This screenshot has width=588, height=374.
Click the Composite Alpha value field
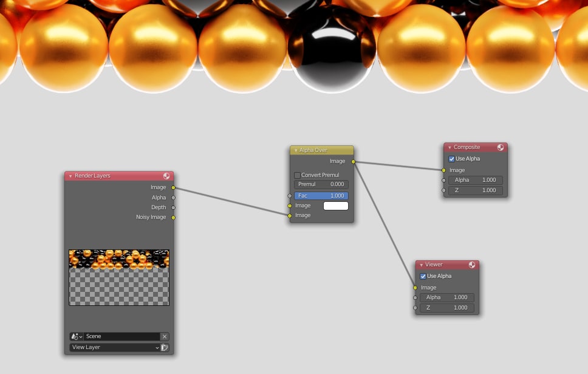[476, 180]
